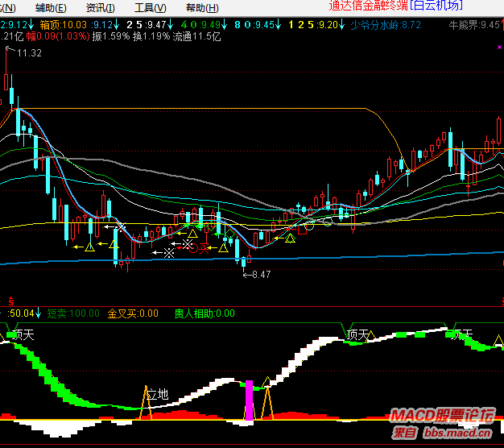Select the 箱顶:10.03 indicator value
Viewport: 504px width, 448px height.
[64, 25]
